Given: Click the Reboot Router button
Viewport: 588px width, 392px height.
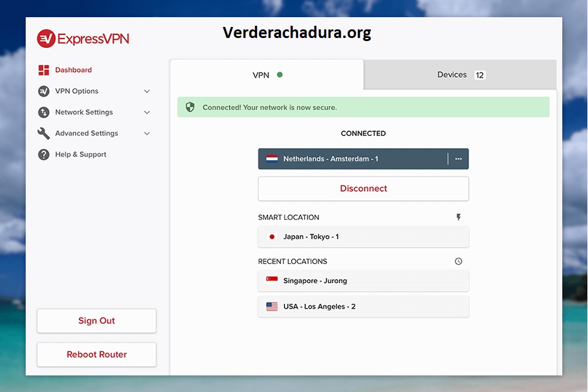Looking at the screenshot, I should [97, 355].
